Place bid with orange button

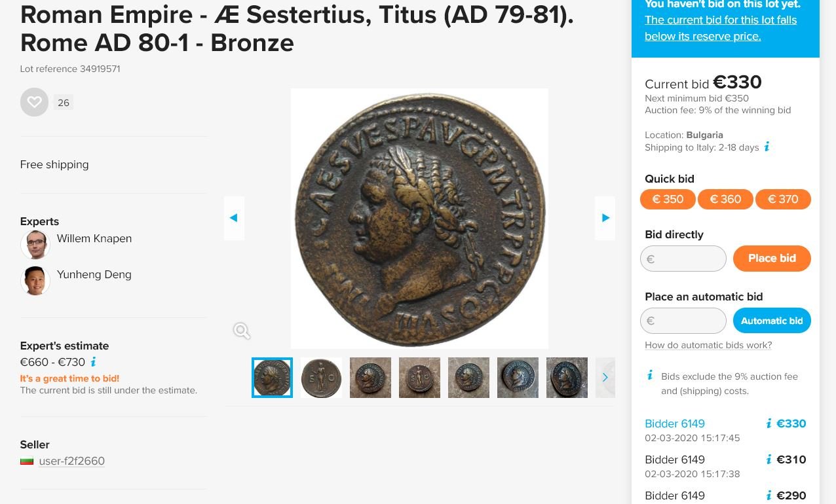(x=772, y=259)
